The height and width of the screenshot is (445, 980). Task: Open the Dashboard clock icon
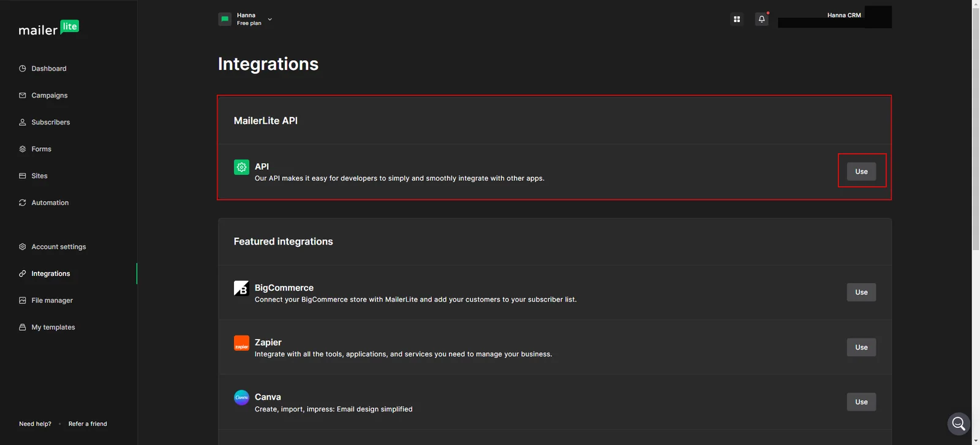click(x=23, y=69)
